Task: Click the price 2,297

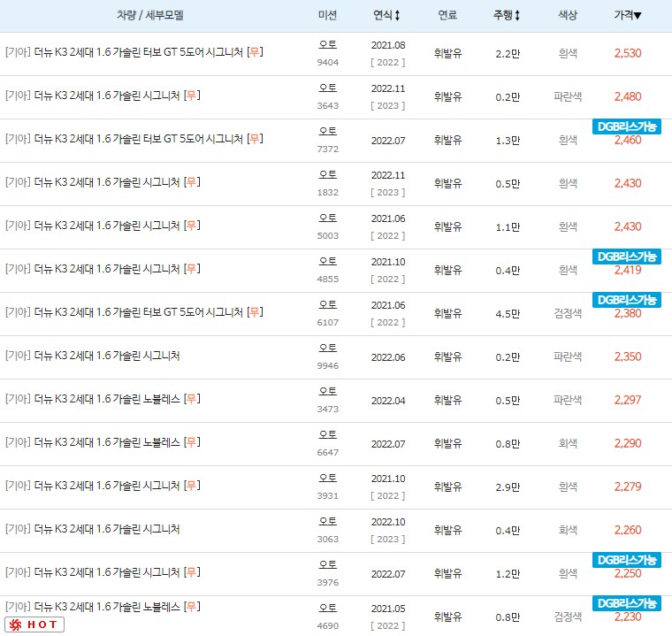Action: click(x=628, y=400)
